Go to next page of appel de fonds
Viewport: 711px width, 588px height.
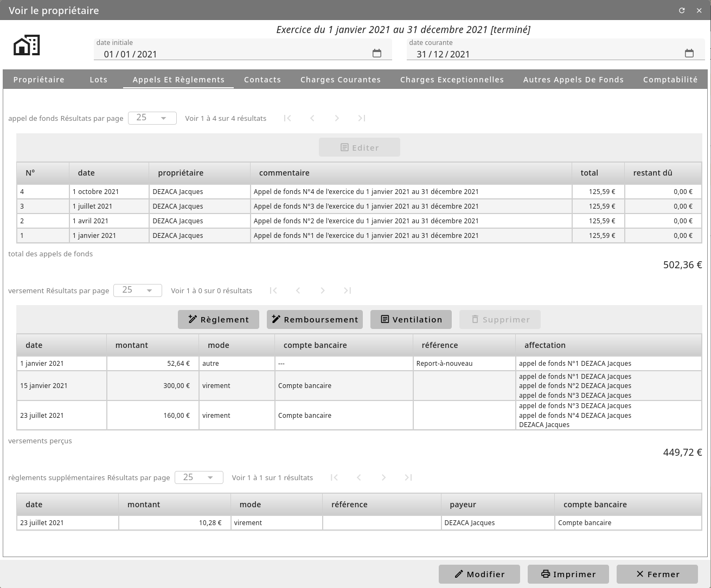tap(337, 118)
